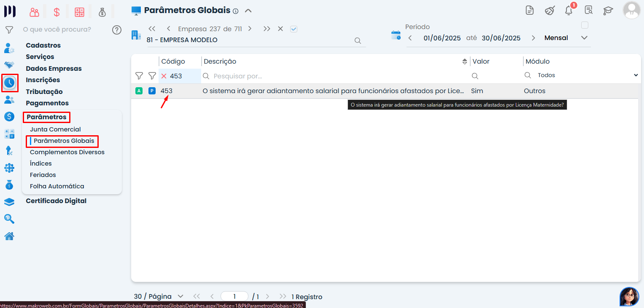
Task: Select Complementos Diversos in the submenu
Action: coord(67,152)
